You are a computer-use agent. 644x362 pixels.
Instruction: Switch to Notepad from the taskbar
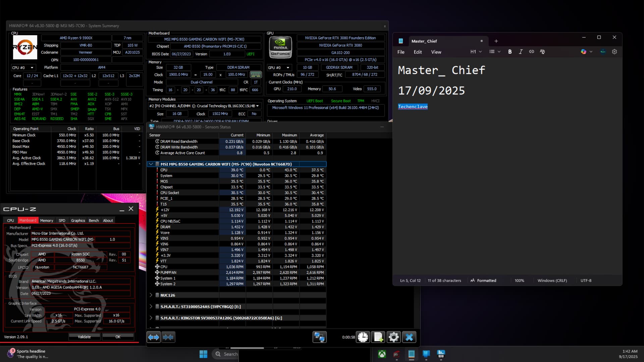coord(412,354)
